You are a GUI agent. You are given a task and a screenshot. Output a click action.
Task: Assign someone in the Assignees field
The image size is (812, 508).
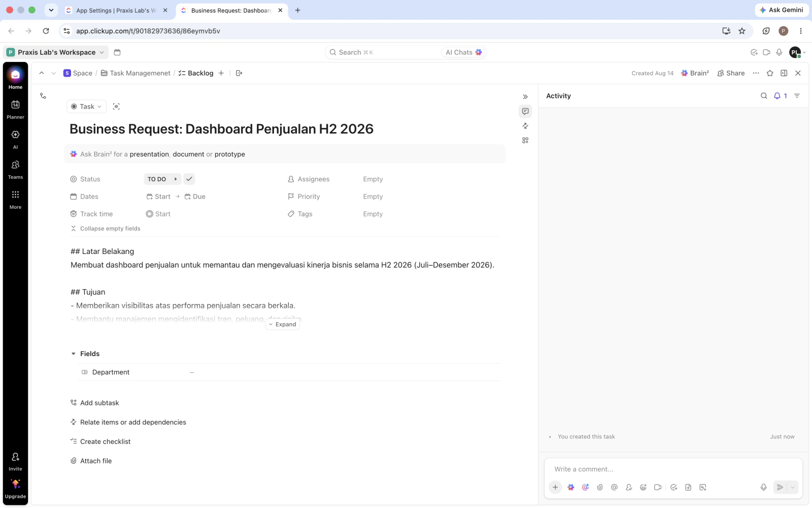click(x=373, y=179)
